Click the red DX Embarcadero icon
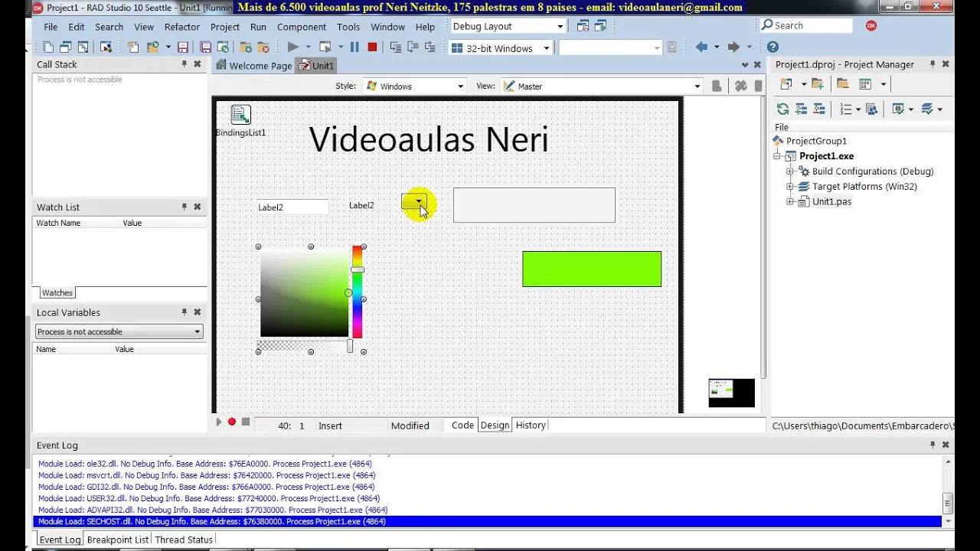The height and width of the screenshot is (551, 980). point(871,26)
